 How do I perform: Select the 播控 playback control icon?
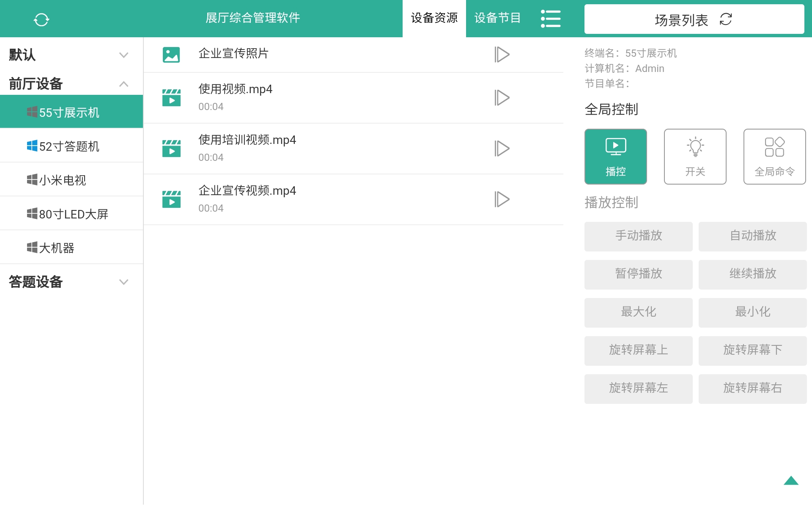[x=615, y=156]
